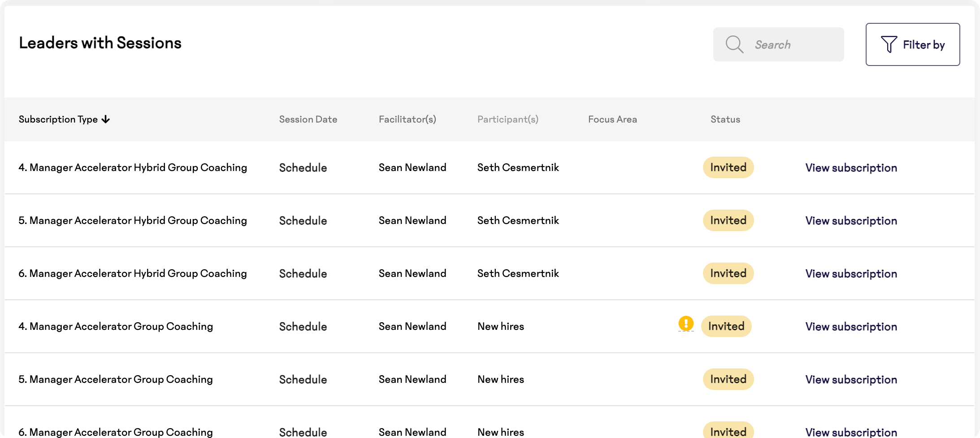This screenshot has width=980, height=438.
Task: View subscription for 6. Hybrid Group Coaching
Action: (851, 274)
